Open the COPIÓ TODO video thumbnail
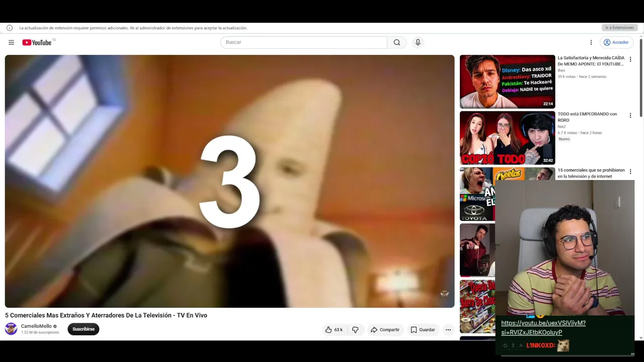 click(507, 138)
